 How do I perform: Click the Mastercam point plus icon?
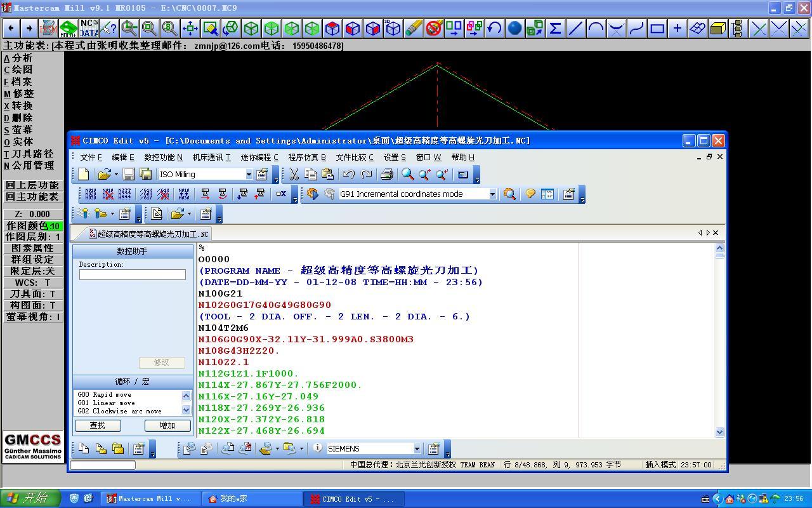tap(677, 29)
